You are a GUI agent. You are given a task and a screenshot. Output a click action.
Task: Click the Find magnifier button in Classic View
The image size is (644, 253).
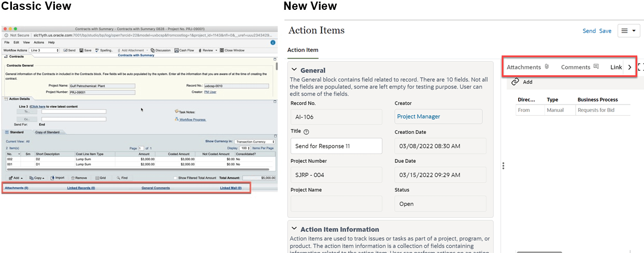122,178
